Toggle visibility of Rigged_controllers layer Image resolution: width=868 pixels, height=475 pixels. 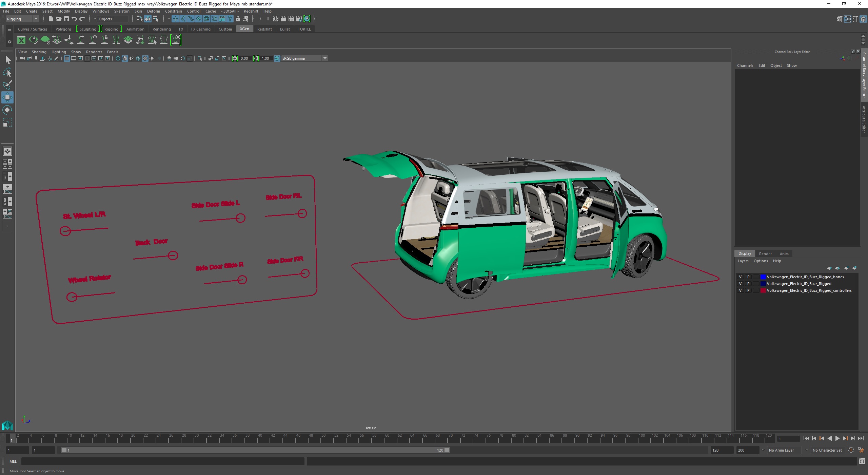click(740, 290)
